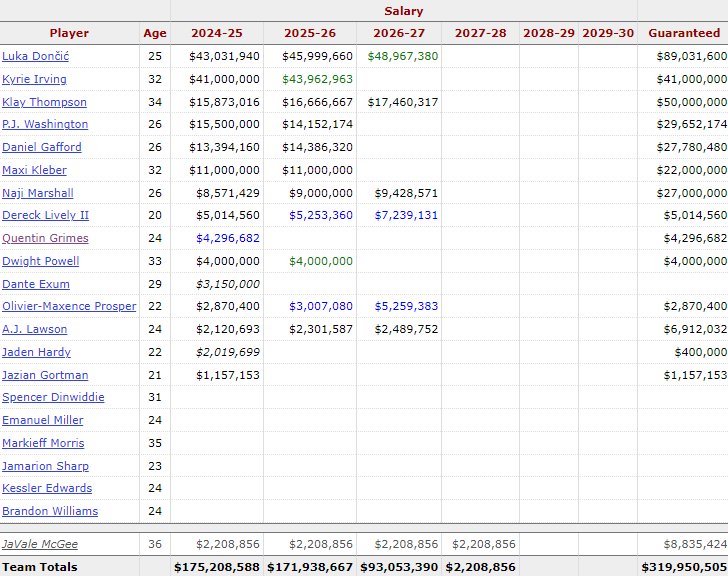The image size is (728, 576).
Task: Click Naji Marshall's name
Action: [38, 193]
